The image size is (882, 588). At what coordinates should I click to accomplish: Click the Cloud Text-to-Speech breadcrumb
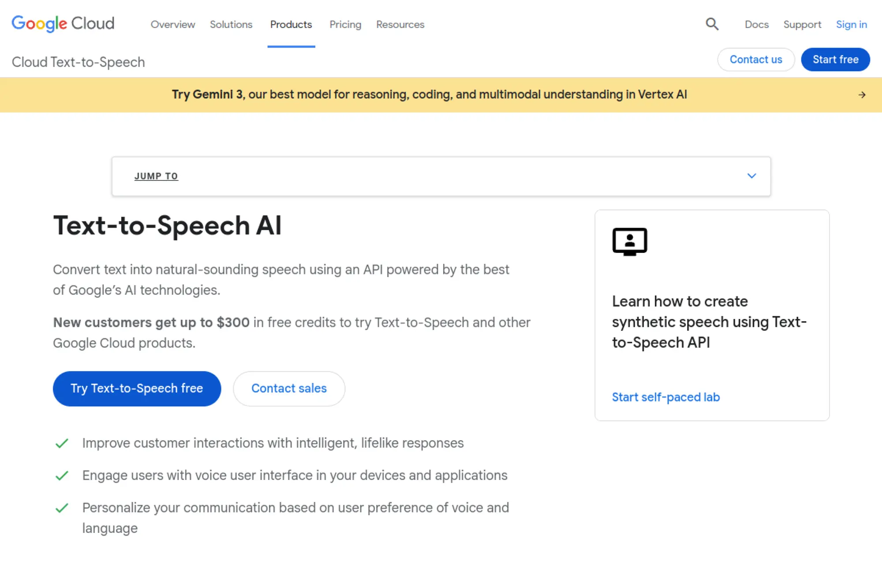tap(78, 62)
